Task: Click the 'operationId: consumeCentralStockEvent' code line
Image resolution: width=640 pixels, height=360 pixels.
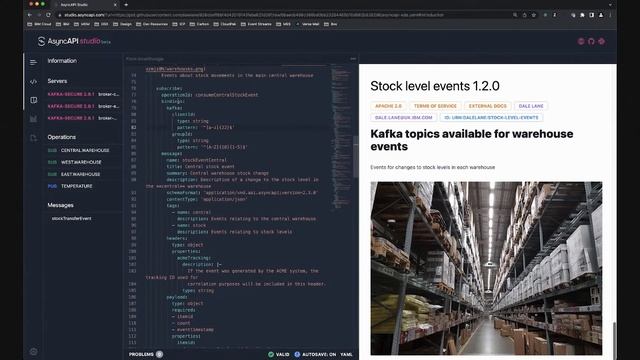Action: coord(210,95)
